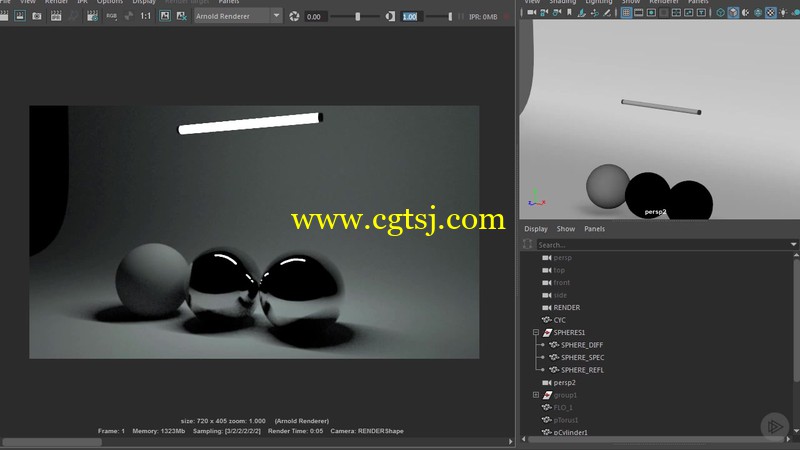
Task: Click the filter icon left of Search
Action: coord(528,244)
